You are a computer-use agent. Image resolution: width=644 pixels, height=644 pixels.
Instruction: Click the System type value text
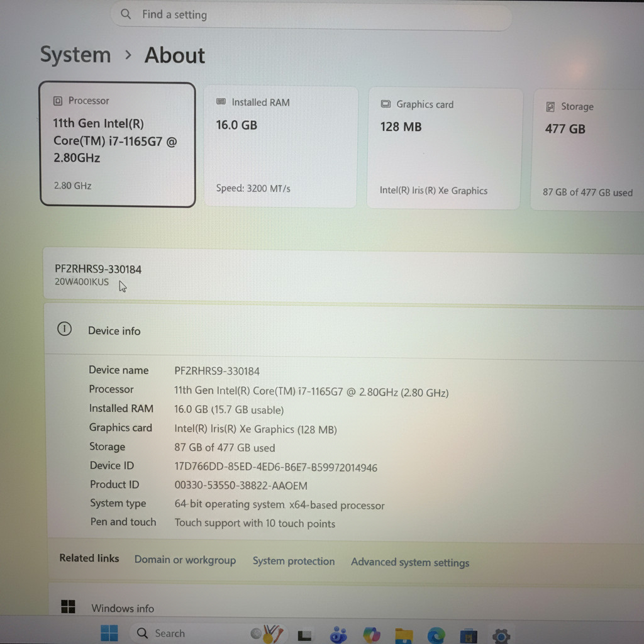[279, 505]
